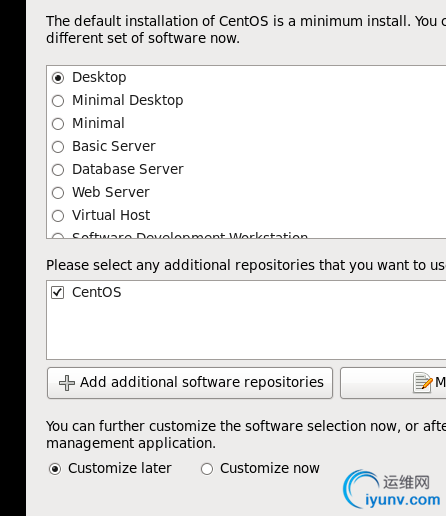This screenshot has width=446, height=516.
Task: Pick the Basic Server option
Action: (58, 147)
